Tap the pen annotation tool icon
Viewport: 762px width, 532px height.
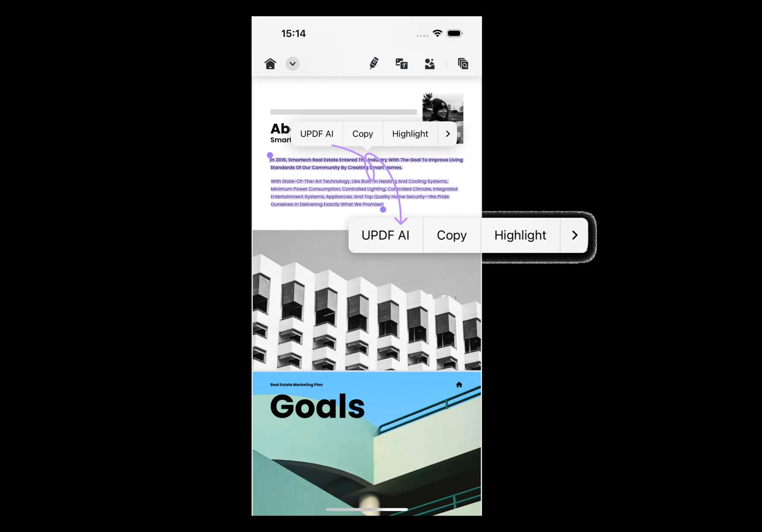pos(374,64)
